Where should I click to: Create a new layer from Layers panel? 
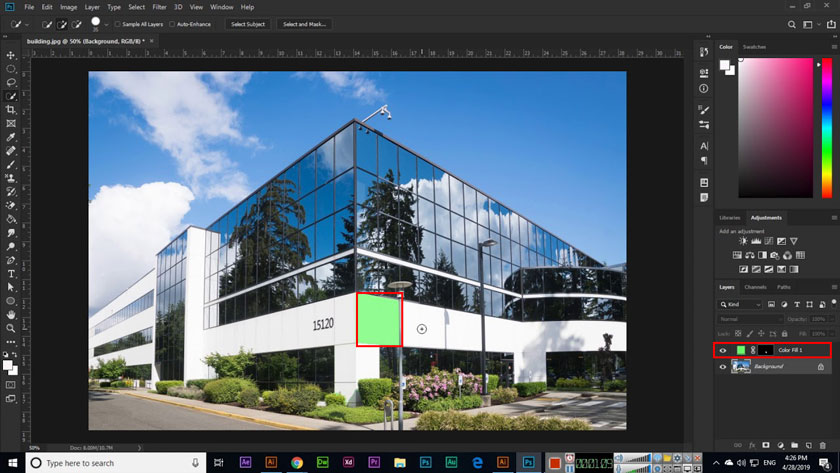[809, 445]
